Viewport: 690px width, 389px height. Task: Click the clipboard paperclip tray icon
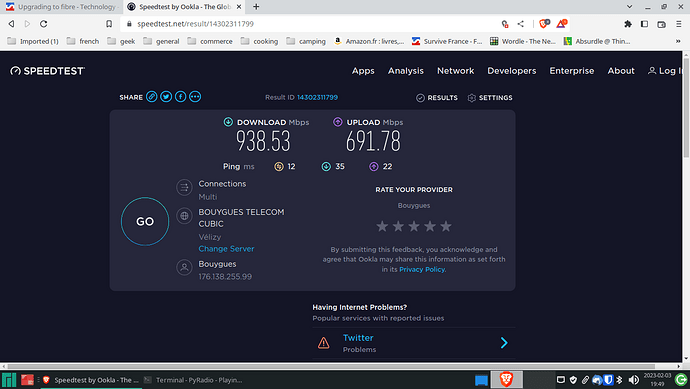(585, 379)
